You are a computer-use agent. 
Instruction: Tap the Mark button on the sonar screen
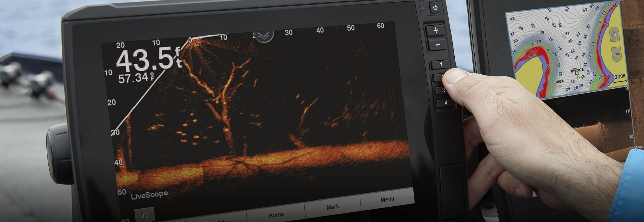(332, 207)
